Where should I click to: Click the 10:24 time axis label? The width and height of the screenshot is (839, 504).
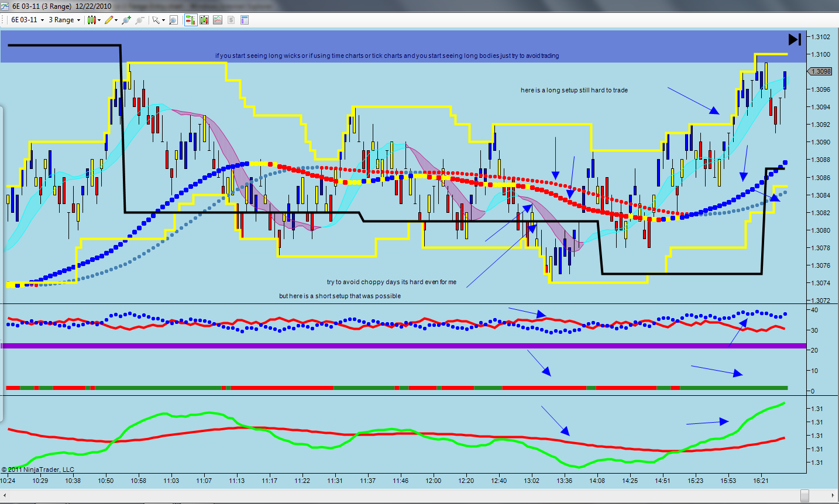tap(8, 481)
